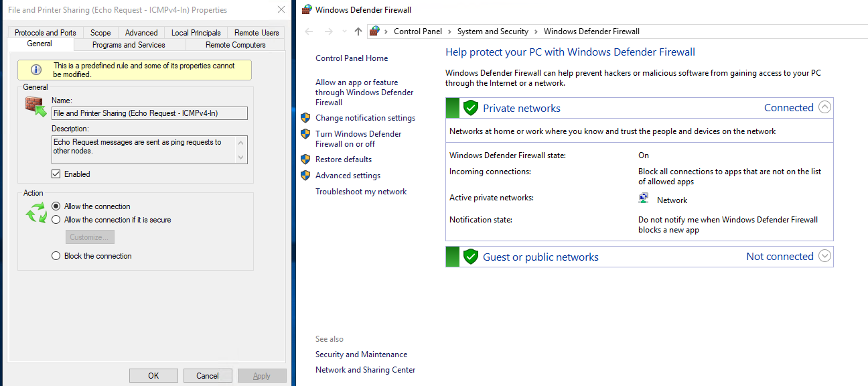868x386 pixels.
Task: Click green shield icon for Guest or public networks
Action: (471, 257)
